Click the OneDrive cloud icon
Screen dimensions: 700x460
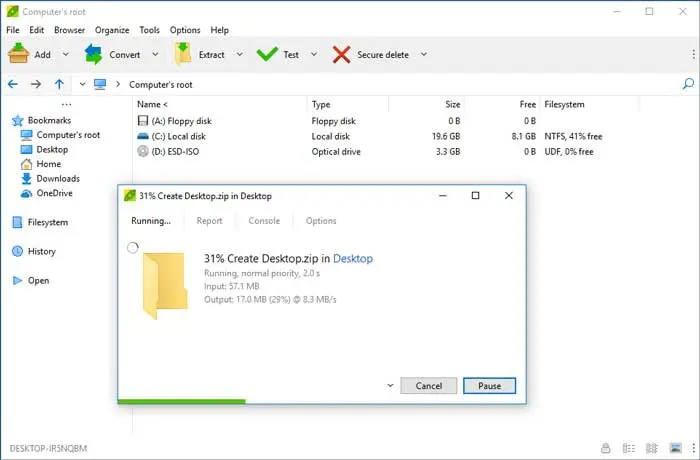tap(26, 193)
